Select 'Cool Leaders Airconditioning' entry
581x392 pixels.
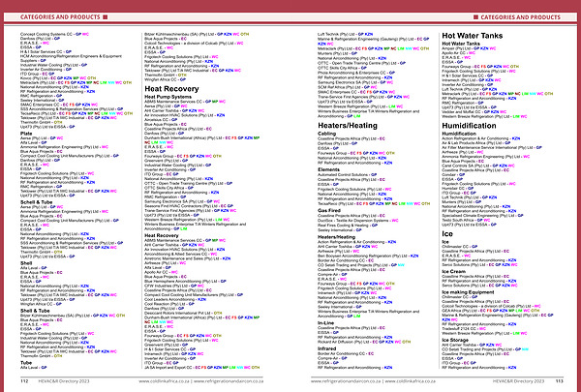click(x=169, y=299)
